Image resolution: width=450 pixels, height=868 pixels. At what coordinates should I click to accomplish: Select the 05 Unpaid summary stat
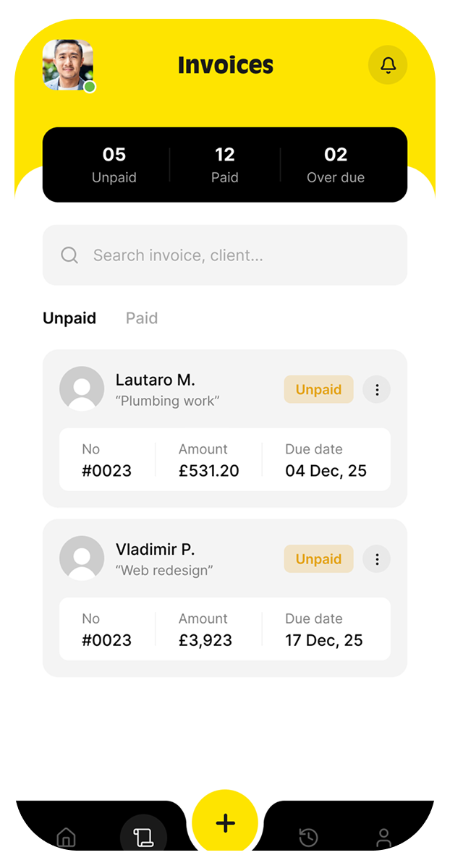point(114,165)
